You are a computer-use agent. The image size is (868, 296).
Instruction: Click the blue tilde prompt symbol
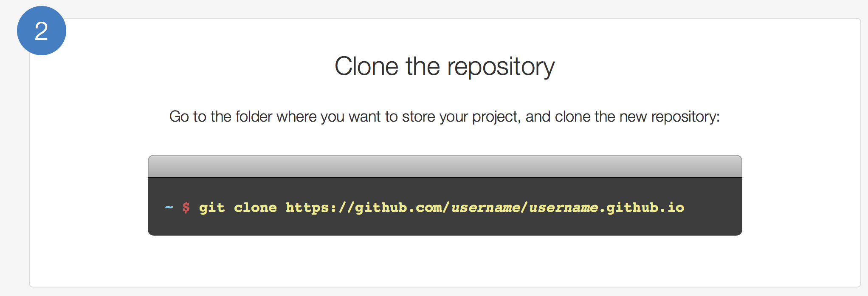169,208
